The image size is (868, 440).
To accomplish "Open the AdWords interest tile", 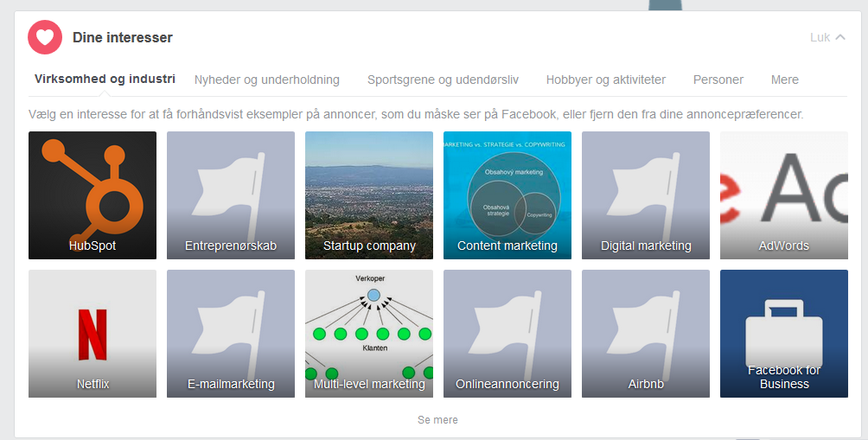I will [x=784, y=195].
